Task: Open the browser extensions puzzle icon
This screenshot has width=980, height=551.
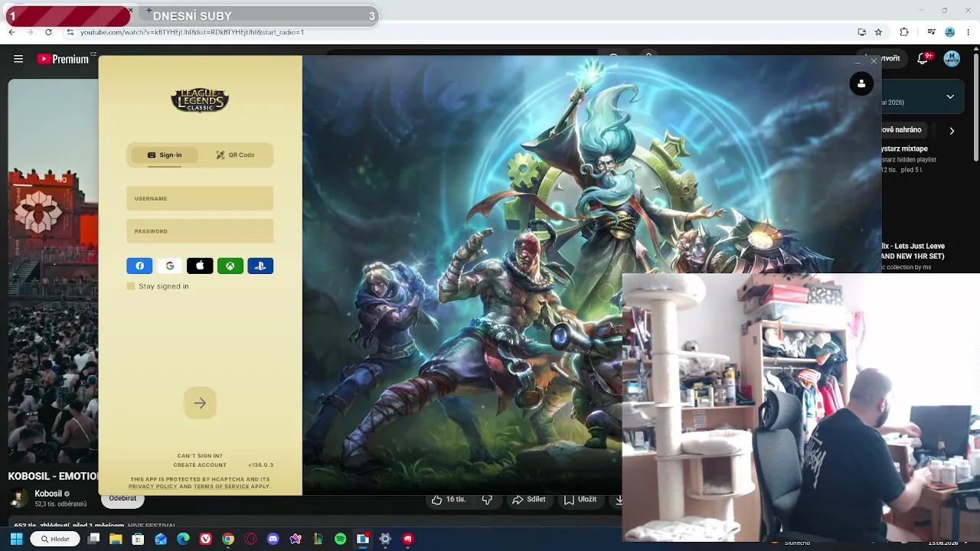Action: (904, 32)
